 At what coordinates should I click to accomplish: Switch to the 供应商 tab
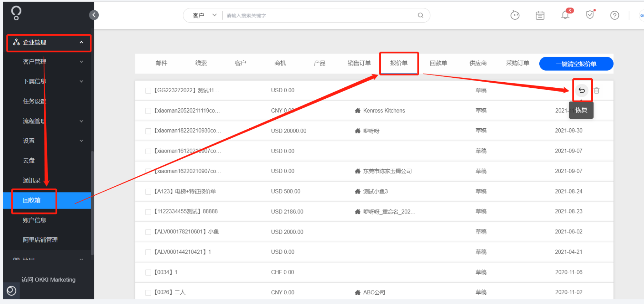coord(478,63)
